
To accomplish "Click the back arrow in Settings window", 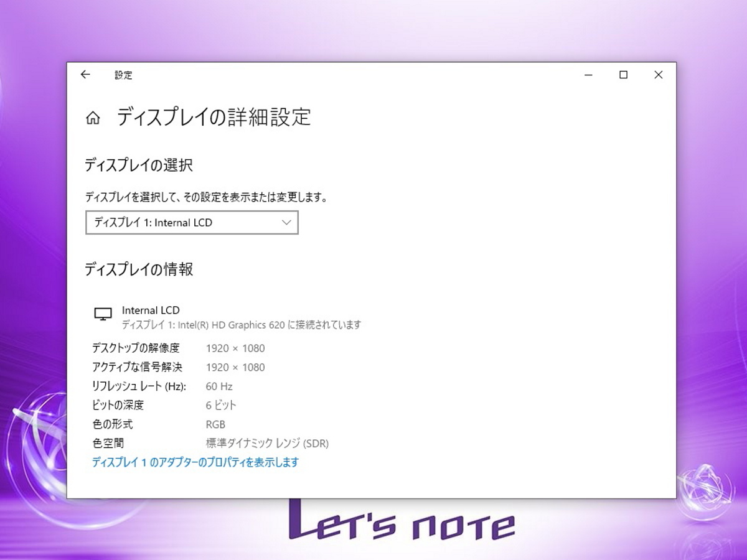I will coord(85,75).
